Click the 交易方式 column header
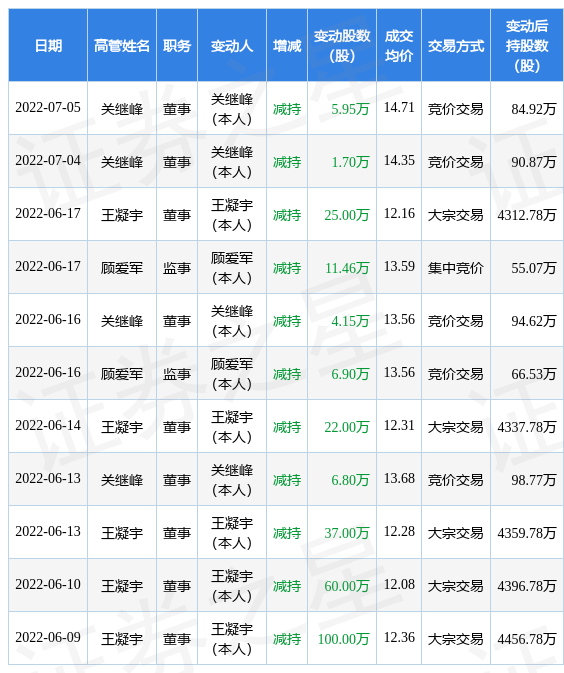This screenshot has width=564, height=673. (x=456, y=45)
